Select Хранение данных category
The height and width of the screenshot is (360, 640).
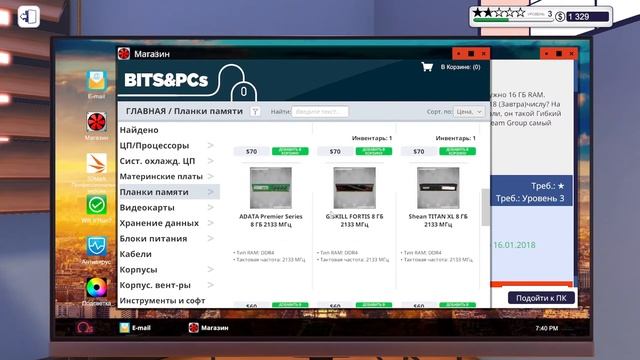[x=159, y=223]
